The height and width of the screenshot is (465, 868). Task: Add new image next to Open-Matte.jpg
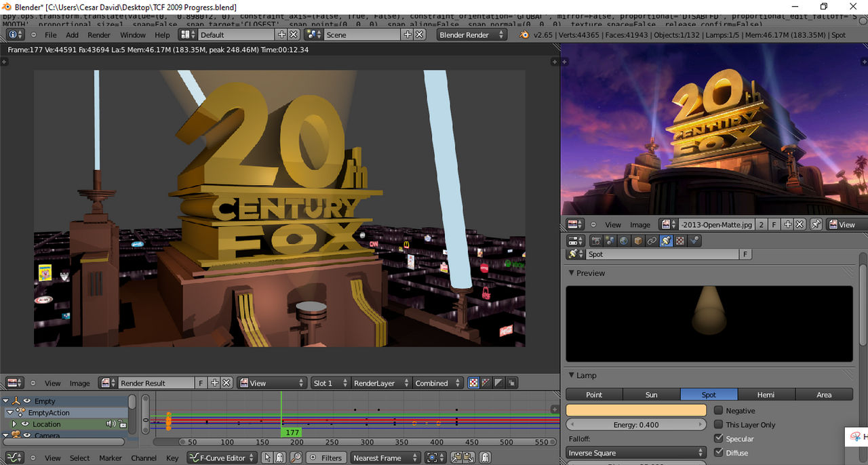point(787,224)
